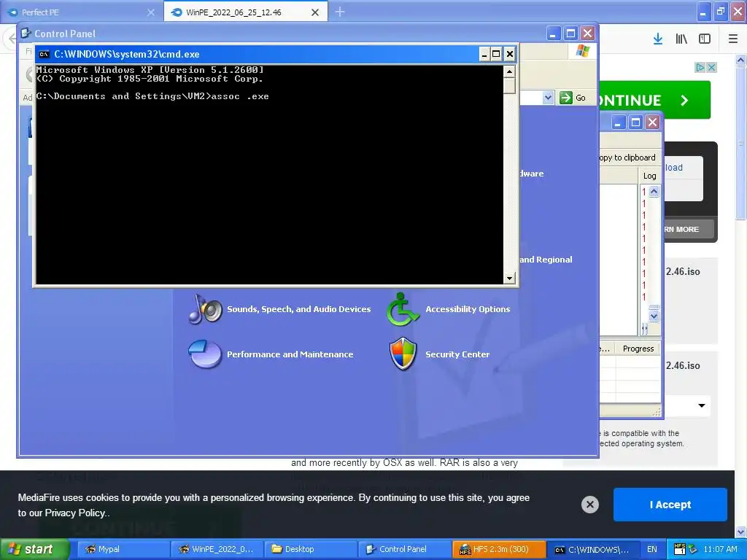This screenshot has height=560, width=747.
Task: Open Sounds, Speech, and Audio Devices icon
Action: coord(205,309)
